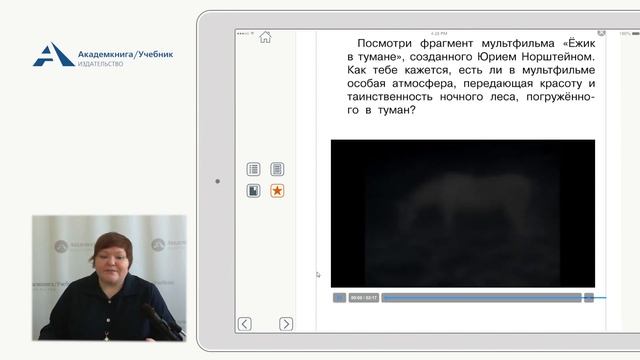Click the video time counter display
This screenshot has width=640, height=360.
[364, 298]
